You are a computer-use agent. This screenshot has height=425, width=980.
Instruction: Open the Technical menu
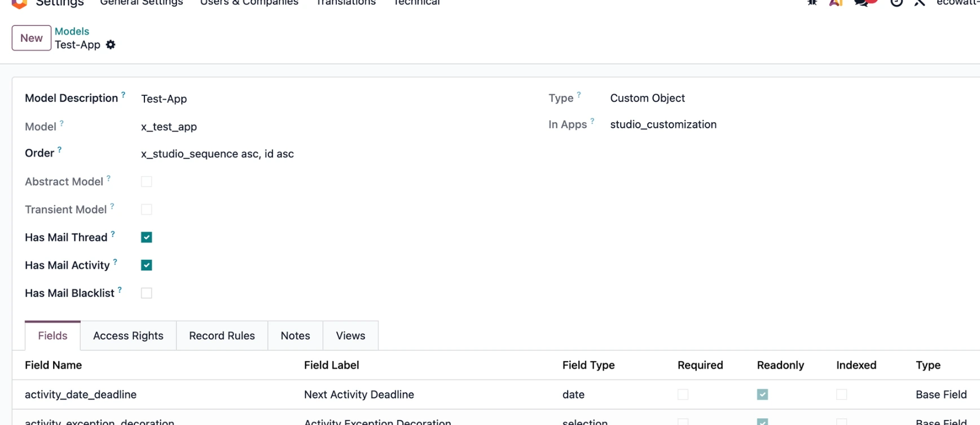coord(417,2)
